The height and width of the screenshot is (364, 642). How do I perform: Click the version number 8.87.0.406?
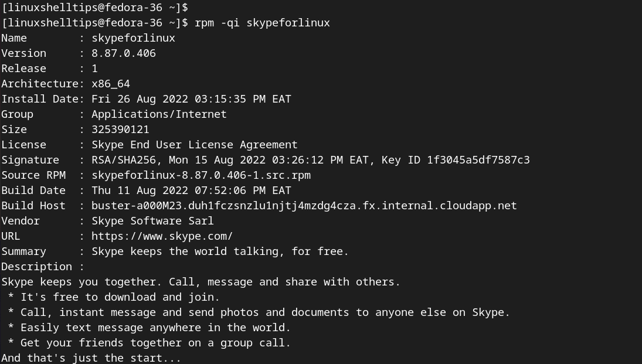pyautogui.click(x=124, y=53)
